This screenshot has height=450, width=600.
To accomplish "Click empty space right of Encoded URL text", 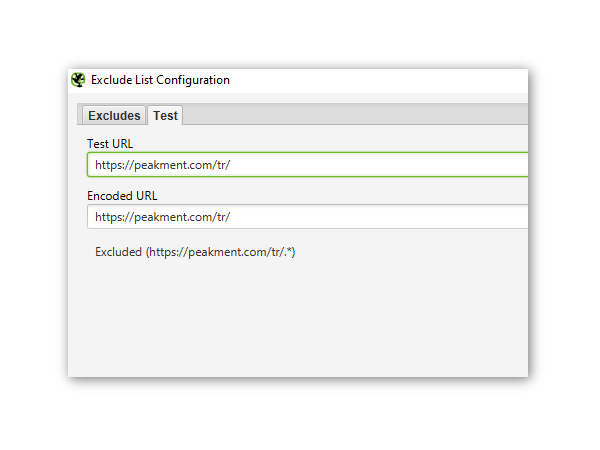I will [400, 217].
